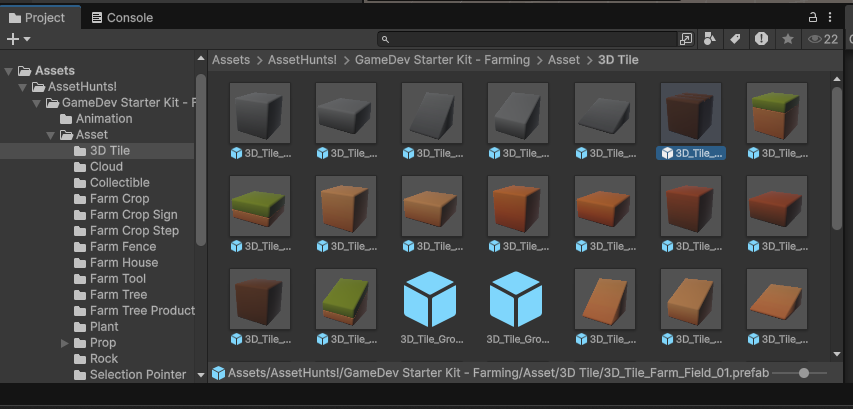Expand the Prop folder in the tree
Screen dimensions: 853x409
[66, 343]
